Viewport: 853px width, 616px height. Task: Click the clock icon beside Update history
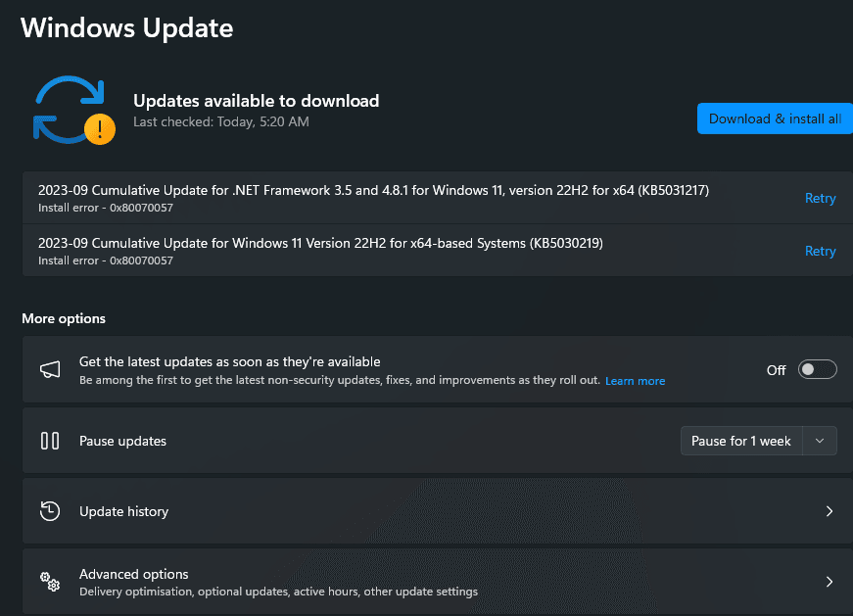coord(50,511)
